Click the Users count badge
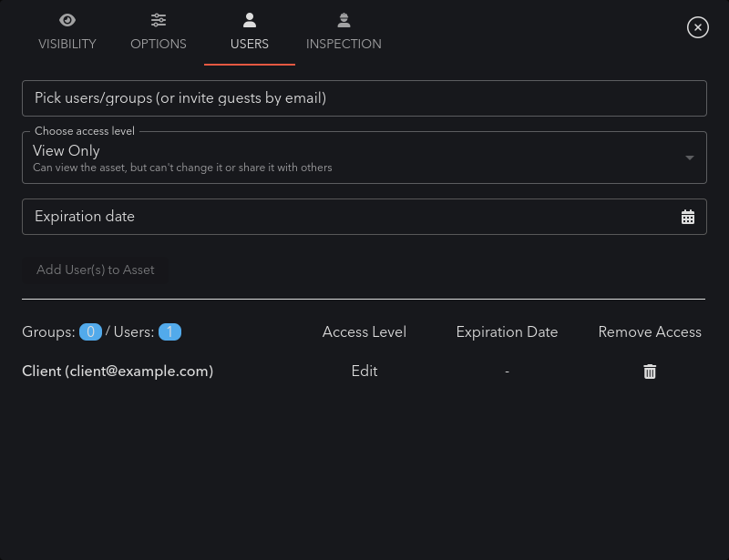Screen dimensions: 729x560 (169, 331)
